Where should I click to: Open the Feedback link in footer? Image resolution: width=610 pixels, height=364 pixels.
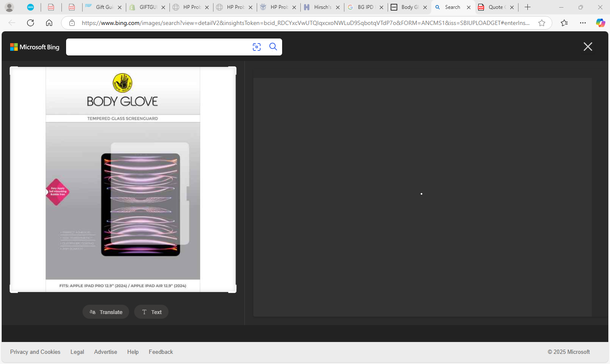(x=161, y=352)
